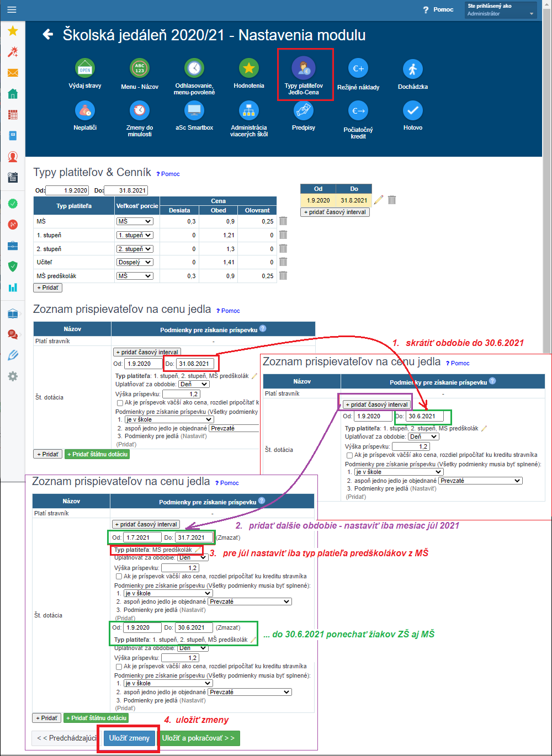
Task: Delete the 1.9.2020–31.8.2021 interval via trash icon
Action: 392,200
